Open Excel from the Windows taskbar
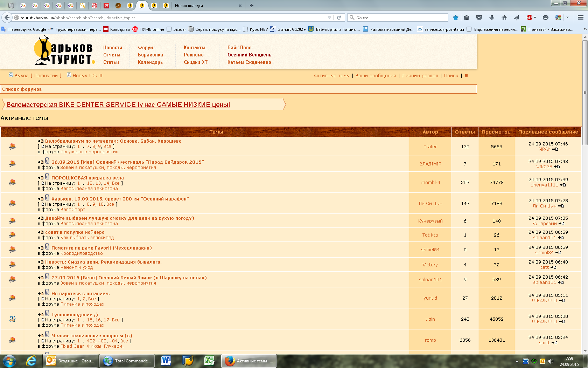Viewport: 588px width, 368px height. [209, 361]
